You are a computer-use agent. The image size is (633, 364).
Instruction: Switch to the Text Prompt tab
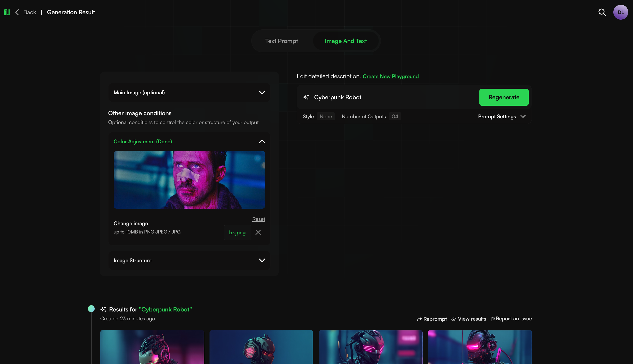(282, 41)
